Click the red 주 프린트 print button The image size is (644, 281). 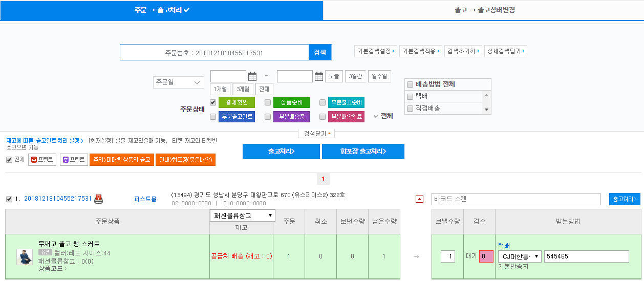coord(42,160)
